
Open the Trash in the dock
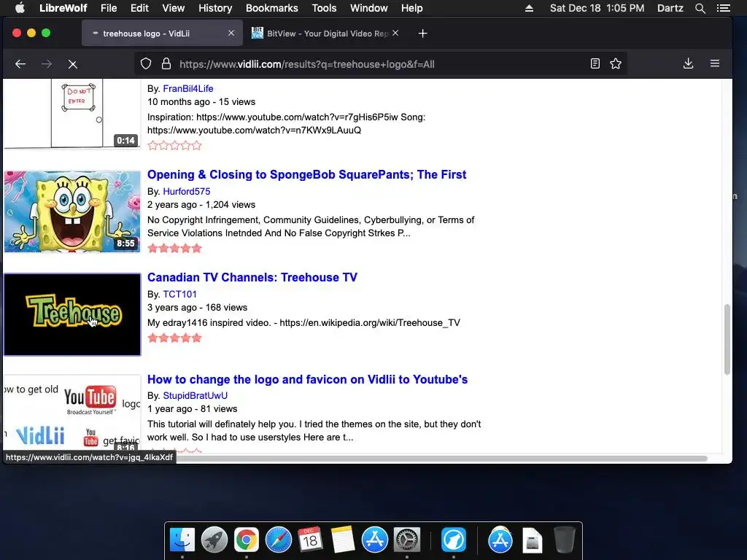565,540
